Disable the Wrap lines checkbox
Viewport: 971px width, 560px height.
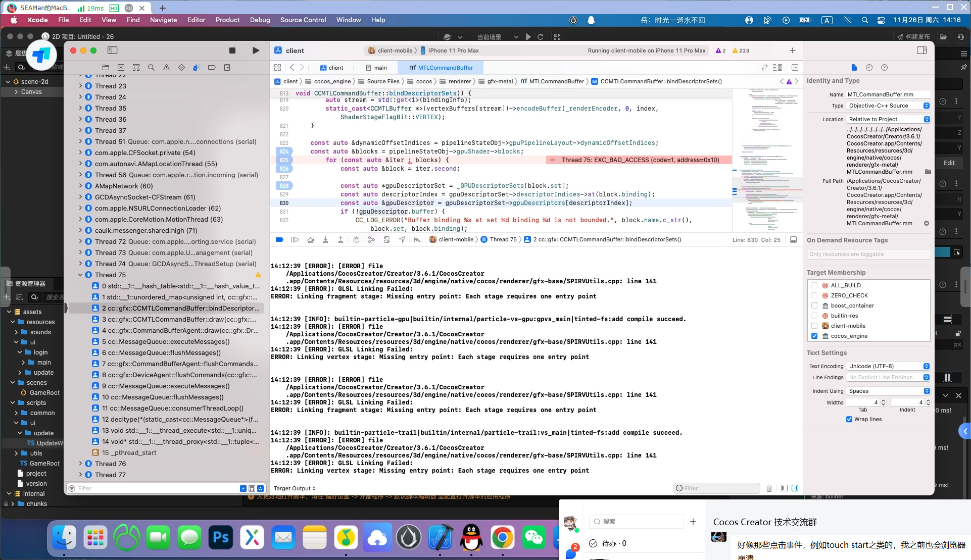[849, 419]
